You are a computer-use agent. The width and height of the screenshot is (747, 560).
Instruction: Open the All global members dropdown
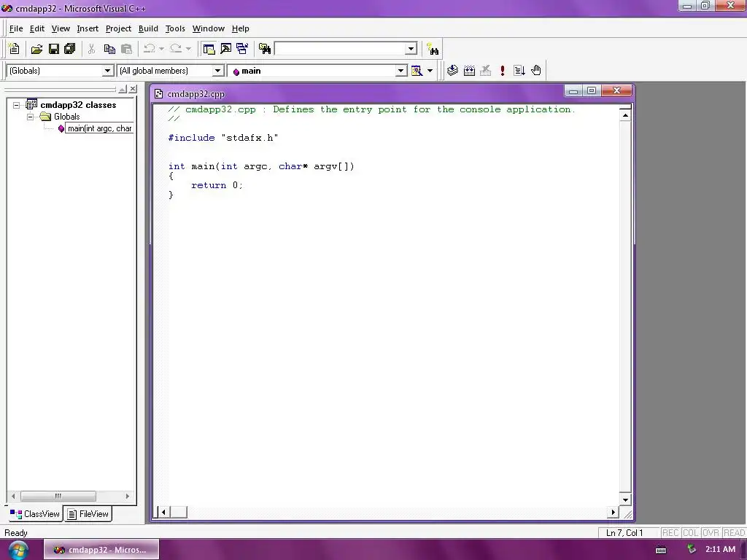217,71
